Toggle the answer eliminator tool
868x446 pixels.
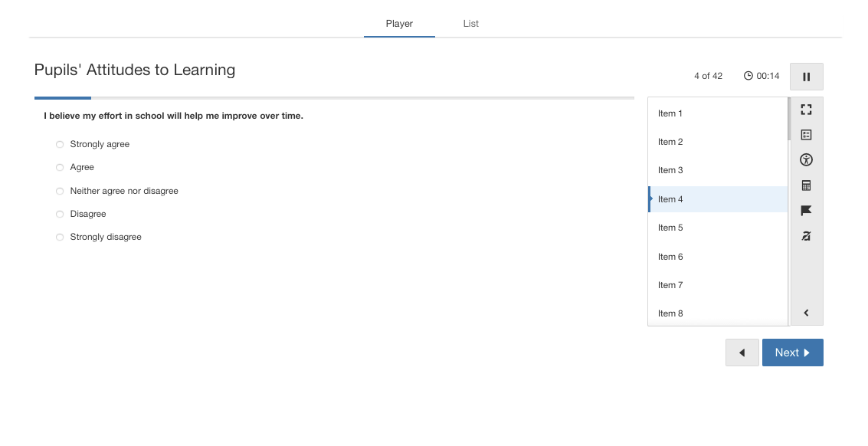point(806,236)
